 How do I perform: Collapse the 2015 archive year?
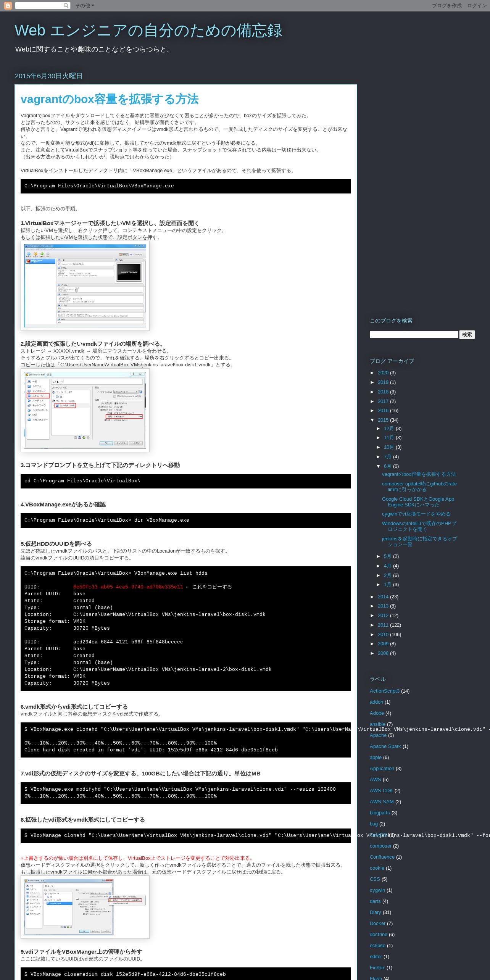click(x=373, y=420)
